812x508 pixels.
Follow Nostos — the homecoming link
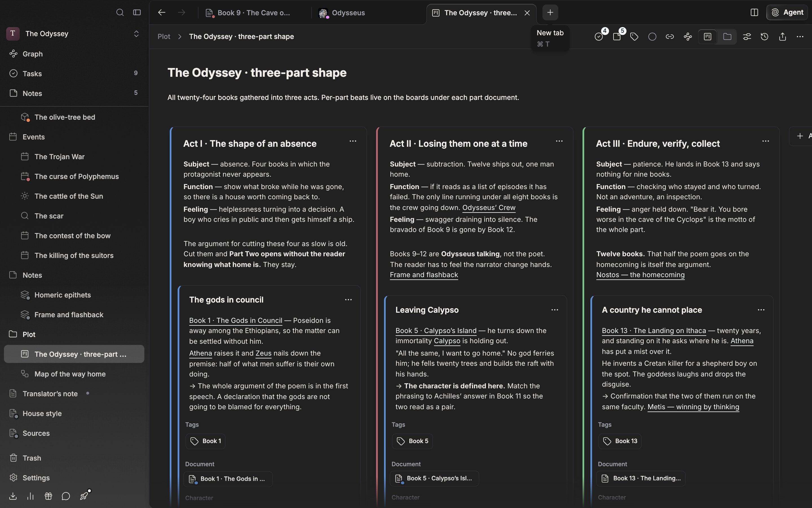[x=640, y=275]
